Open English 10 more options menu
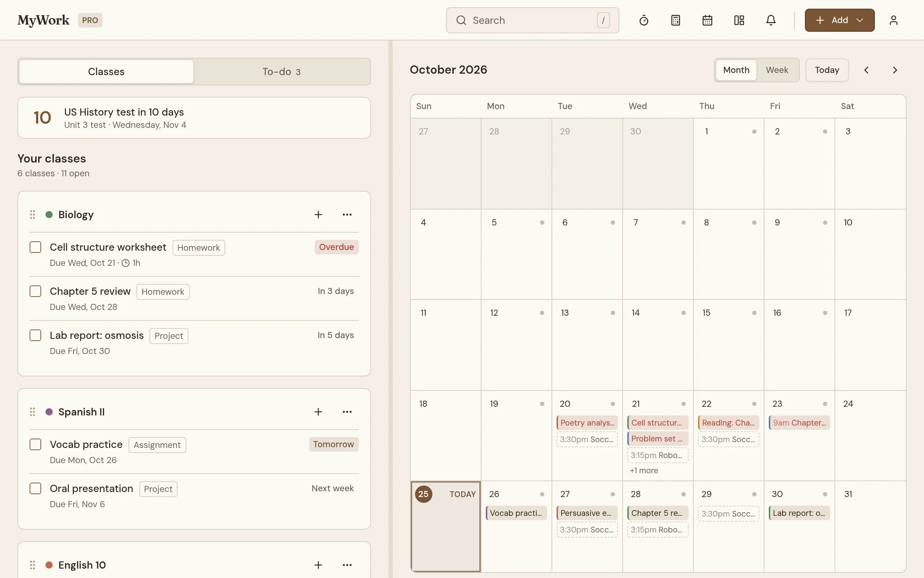Image resolution: width=924 pixels, height=578 pixels. click(x=347, y=565)
